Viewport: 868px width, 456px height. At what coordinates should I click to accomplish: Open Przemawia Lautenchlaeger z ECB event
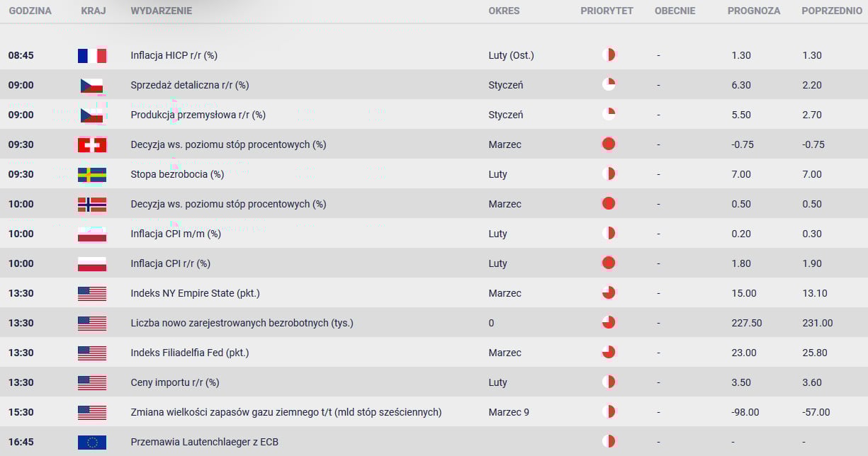205,442
